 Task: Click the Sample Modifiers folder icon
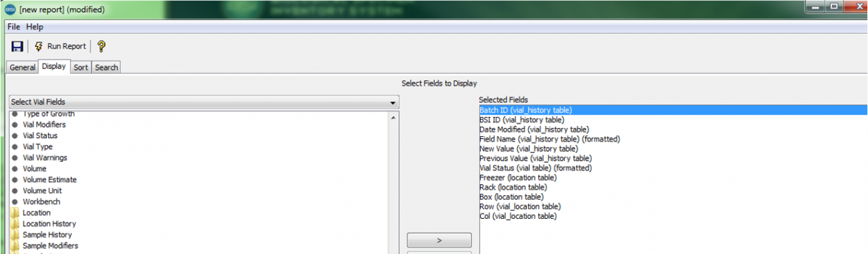point(15,246)
